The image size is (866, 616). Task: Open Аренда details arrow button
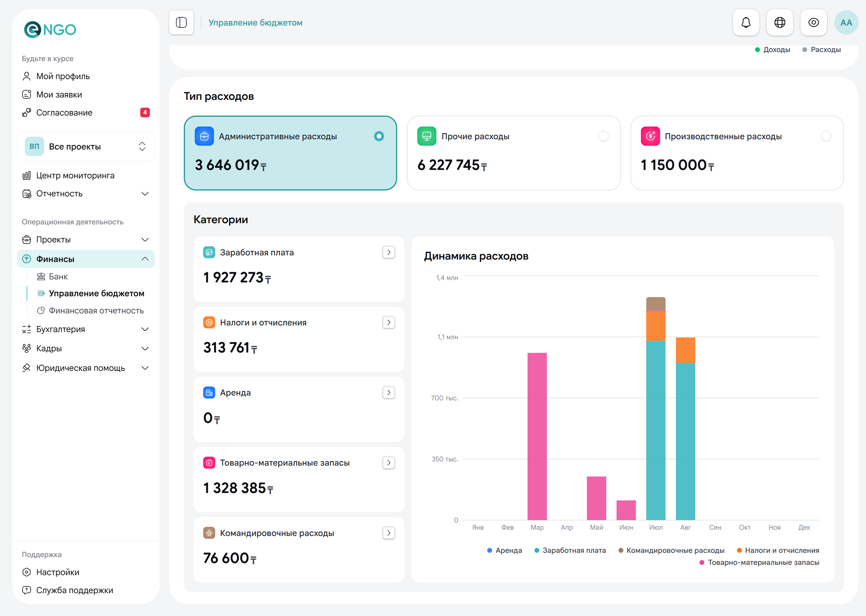[x=388, y=393]
